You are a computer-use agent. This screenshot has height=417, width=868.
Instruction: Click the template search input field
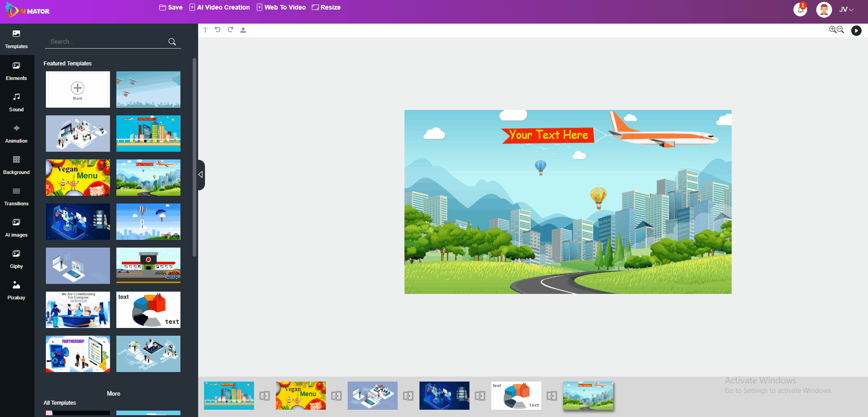click(x=107, y=41)
